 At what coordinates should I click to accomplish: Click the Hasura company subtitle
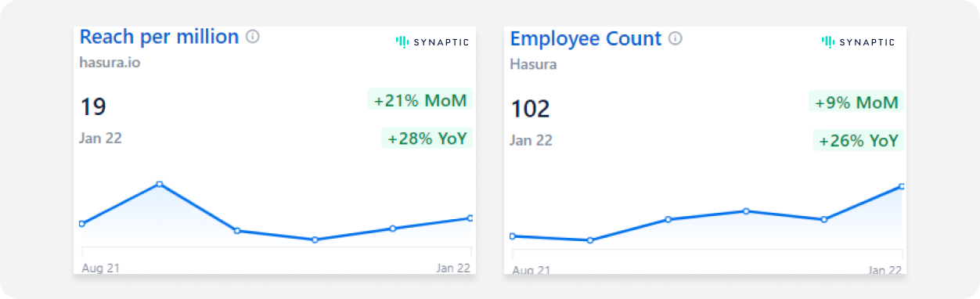tap(533, 64)
